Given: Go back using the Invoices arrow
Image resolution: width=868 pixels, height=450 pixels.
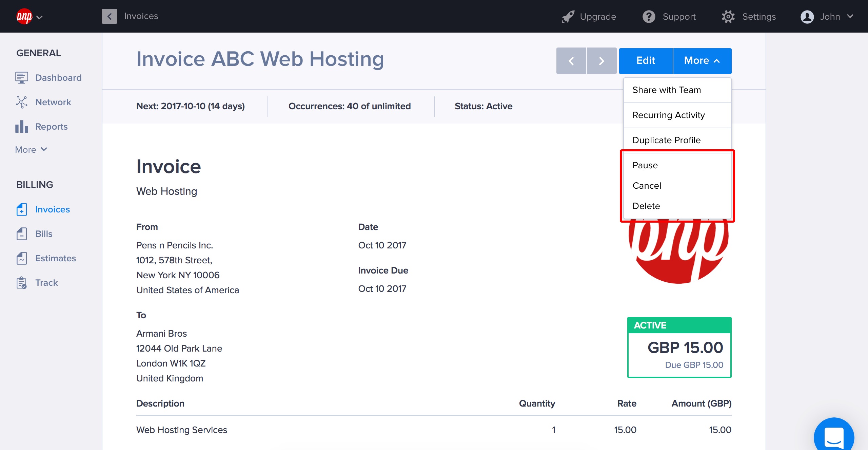Looking at the screenshot, I should (110, 16).
